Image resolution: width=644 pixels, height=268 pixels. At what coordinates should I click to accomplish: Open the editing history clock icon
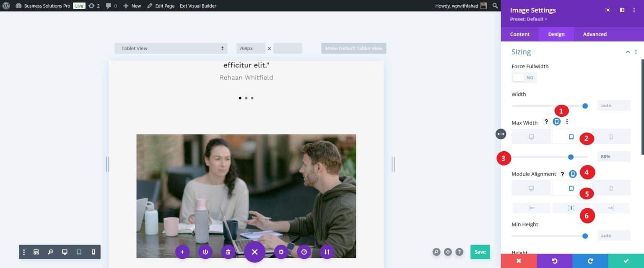click(x=304, y=252)
